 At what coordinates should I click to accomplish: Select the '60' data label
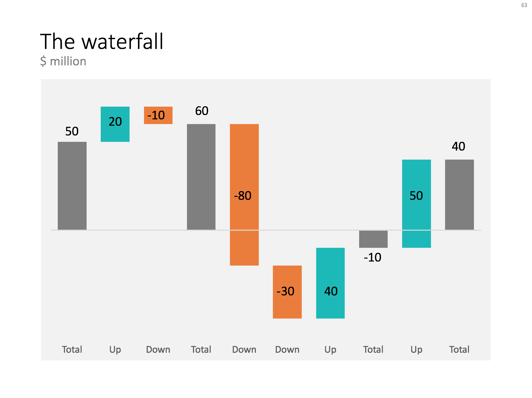coord(202,111)
